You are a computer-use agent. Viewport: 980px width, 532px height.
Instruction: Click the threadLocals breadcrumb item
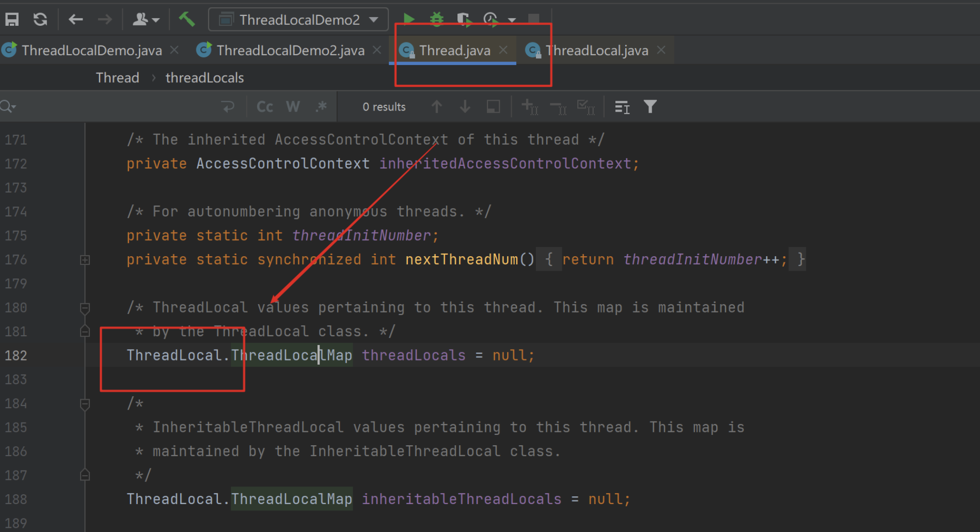pos(204,78)
